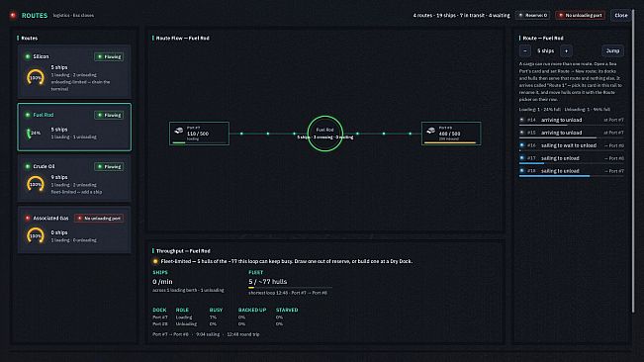Select ship #18 sailing to unload
The width and height of the screenshot is (644, 362).
click(572, 171)
